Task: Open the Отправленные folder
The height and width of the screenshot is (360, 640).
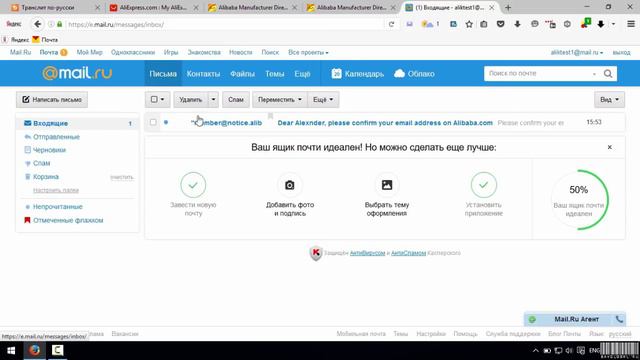Action: tap(56, 137)
